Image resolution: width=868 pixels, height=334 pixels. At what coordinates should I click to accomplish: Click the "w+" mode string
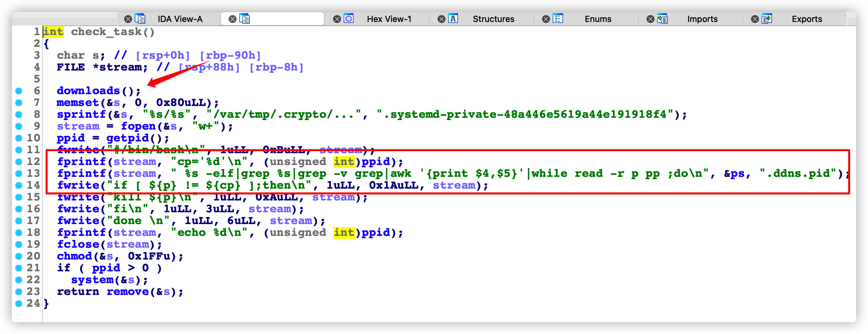pyautogui.click(x=206, y=126)
